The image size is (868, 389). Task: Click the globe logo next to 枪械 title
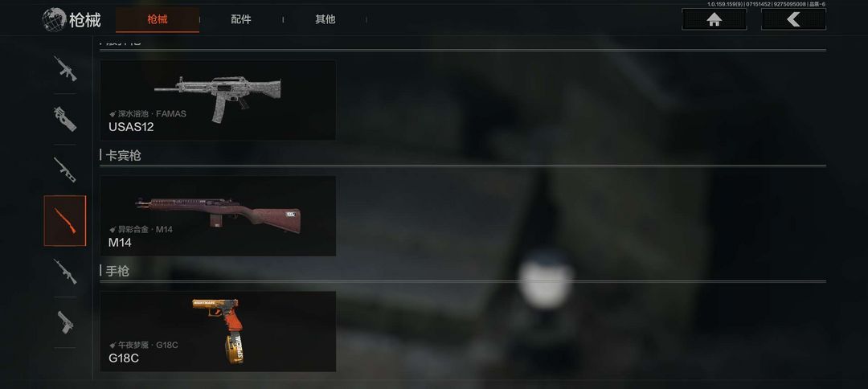(x=54, y=20)
